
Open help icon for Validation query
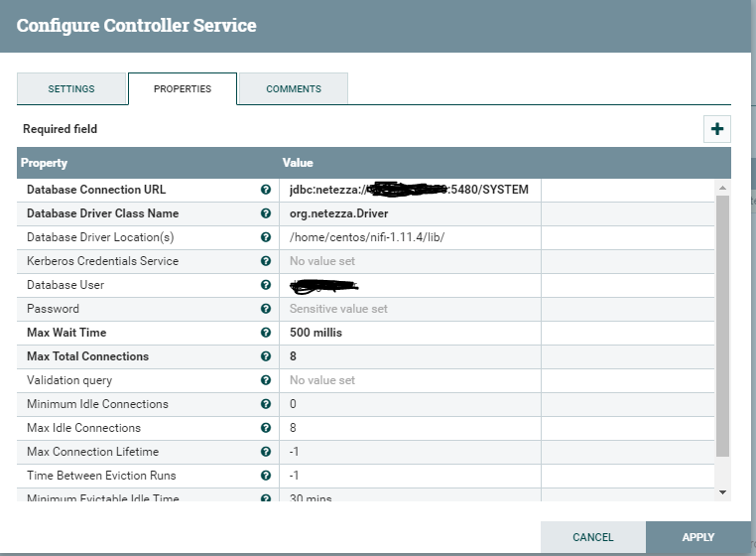(x=266, y=380)
